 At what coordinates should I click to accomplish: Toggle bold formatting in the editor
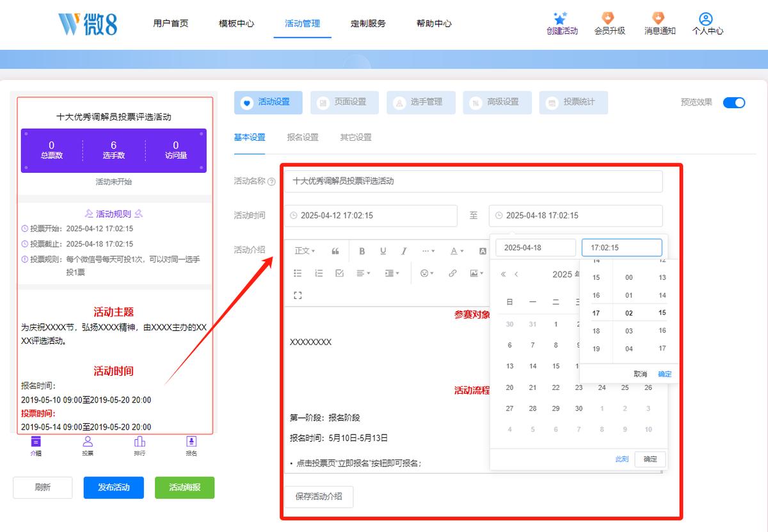tap(362, 251)
